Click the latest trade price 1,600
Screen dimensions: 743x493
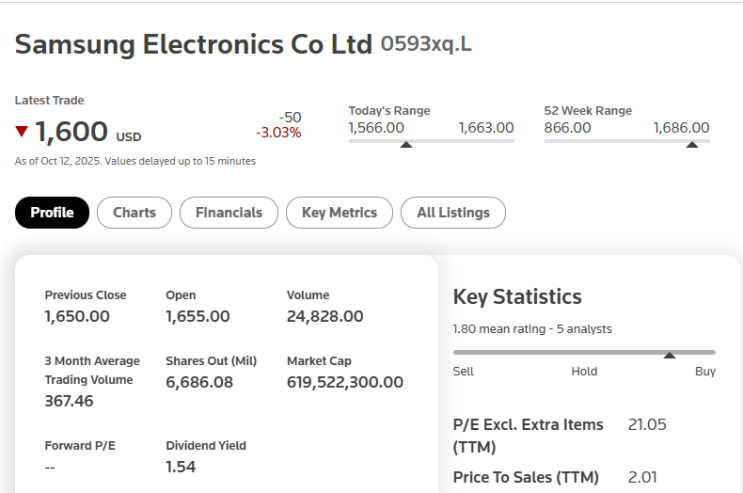72,131
